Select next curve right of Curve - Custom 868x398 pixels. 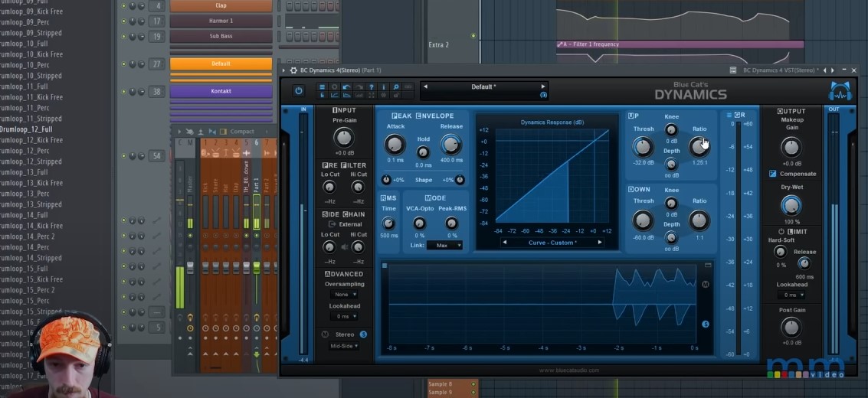pyautogui.click(x=600, y=243)
